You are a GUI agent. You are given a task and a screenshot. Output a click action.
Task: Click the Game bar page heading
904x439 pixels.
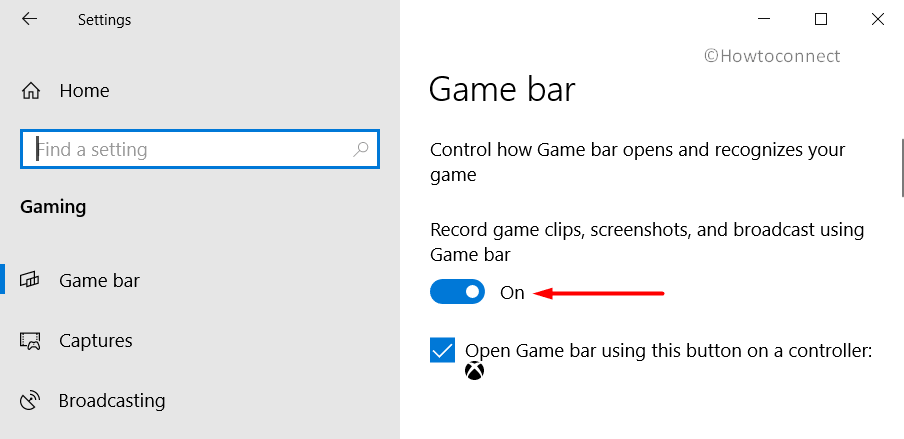pos(502,90)
